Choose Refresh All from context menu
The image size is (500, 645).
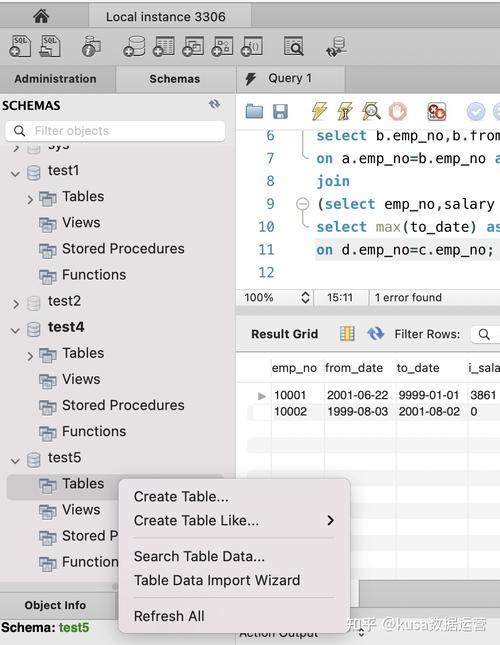[169, 616]
